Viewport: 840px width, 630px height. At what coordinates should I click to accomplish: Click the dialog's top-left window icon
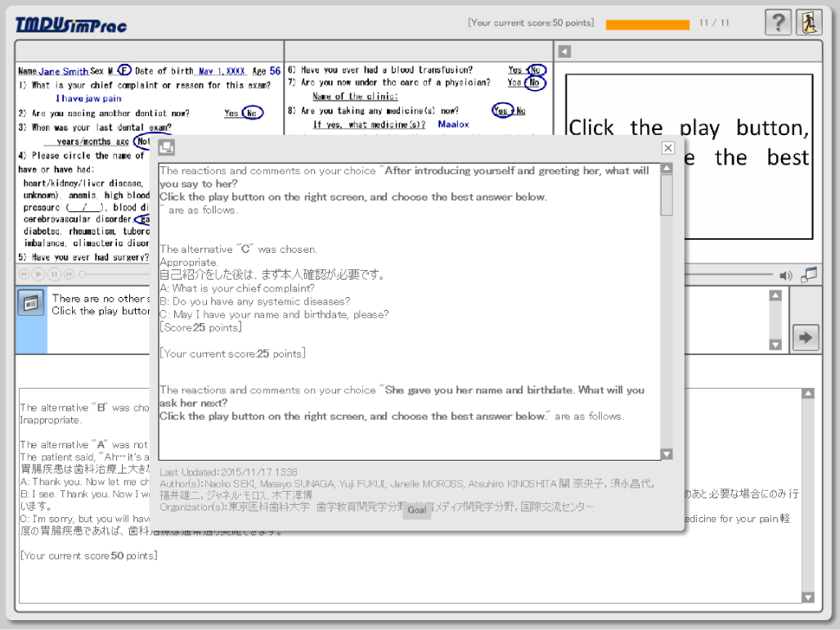click(167, 147)
